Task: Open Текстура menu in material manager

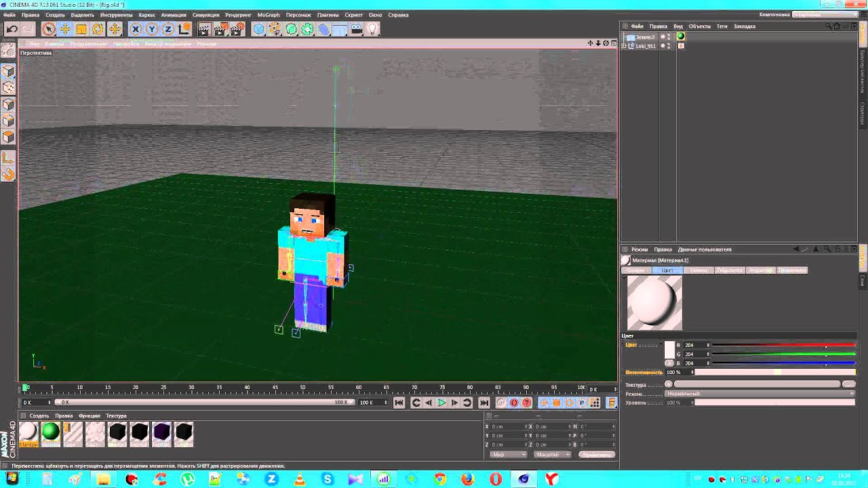Action: pyautogui.click(x=116, y=416)
